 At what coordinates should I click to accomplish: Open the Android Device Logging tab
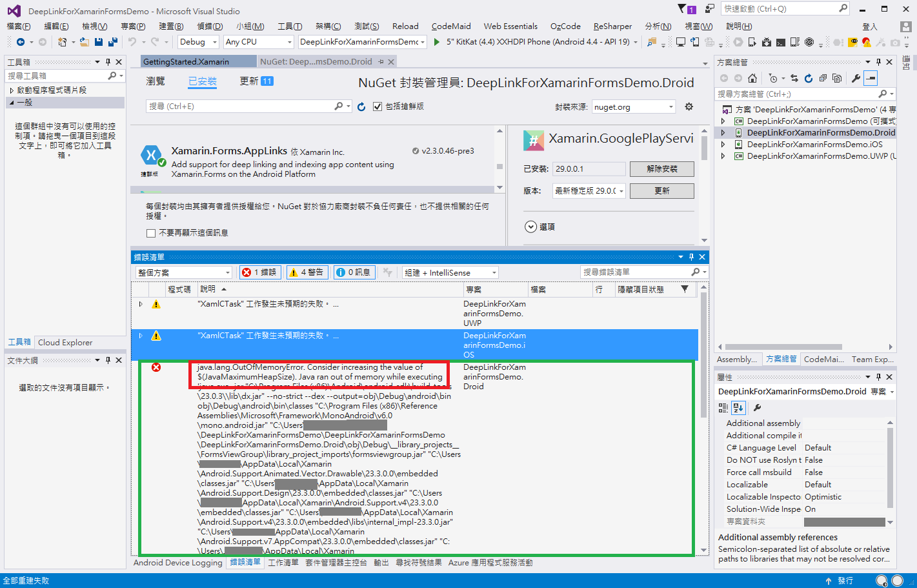178,563
